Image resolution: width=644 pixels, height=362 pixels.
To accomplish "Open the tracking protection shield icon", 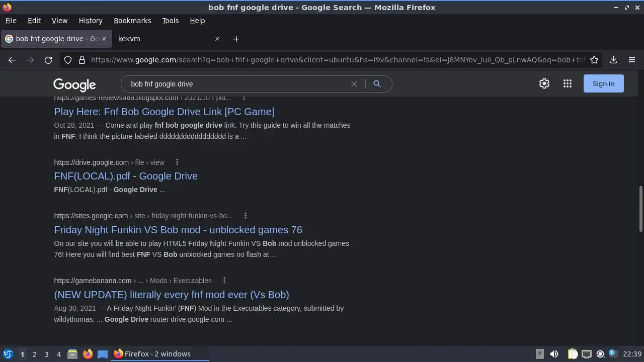I will (x=68, y=60).
